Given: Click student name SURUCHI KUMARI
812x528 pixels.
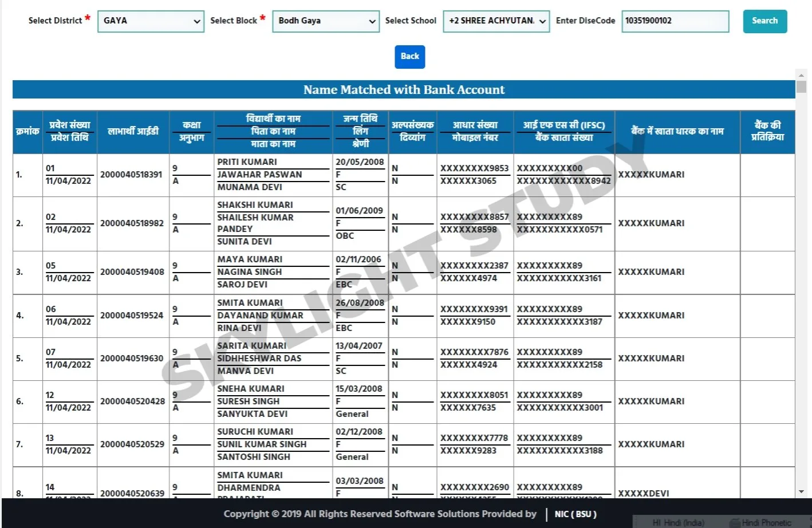Looking at the screenshot, I should [255, 432].
